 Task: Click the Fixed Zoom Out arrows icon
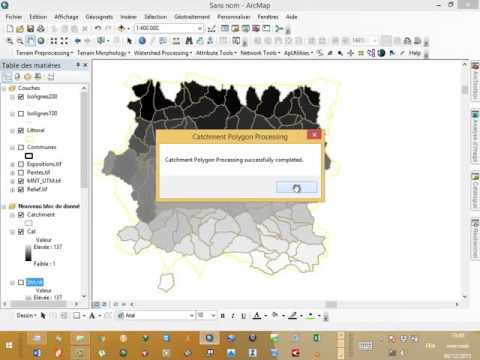pos(64,41)
